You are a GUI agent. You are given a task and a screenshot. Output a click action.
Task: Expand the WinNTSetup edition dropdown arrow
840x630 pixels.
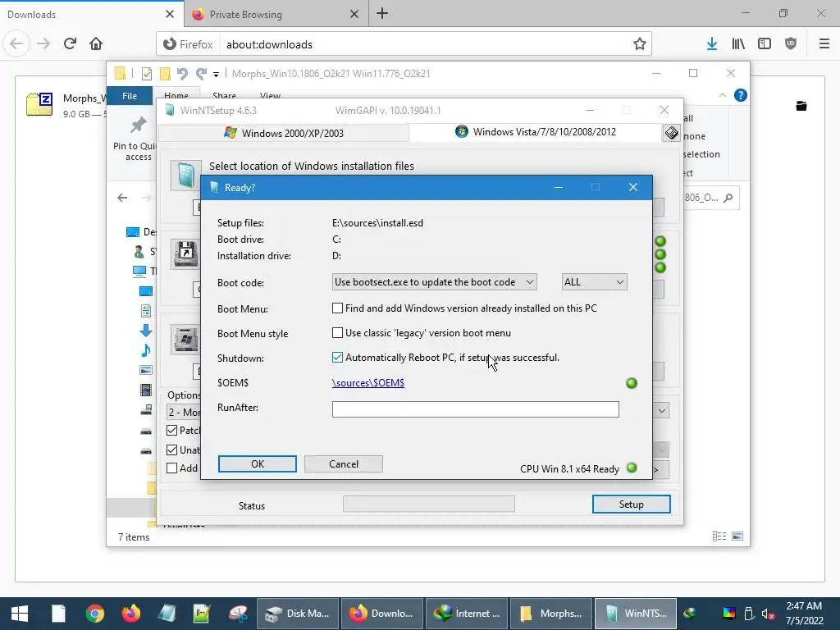[x=662, y=411]
